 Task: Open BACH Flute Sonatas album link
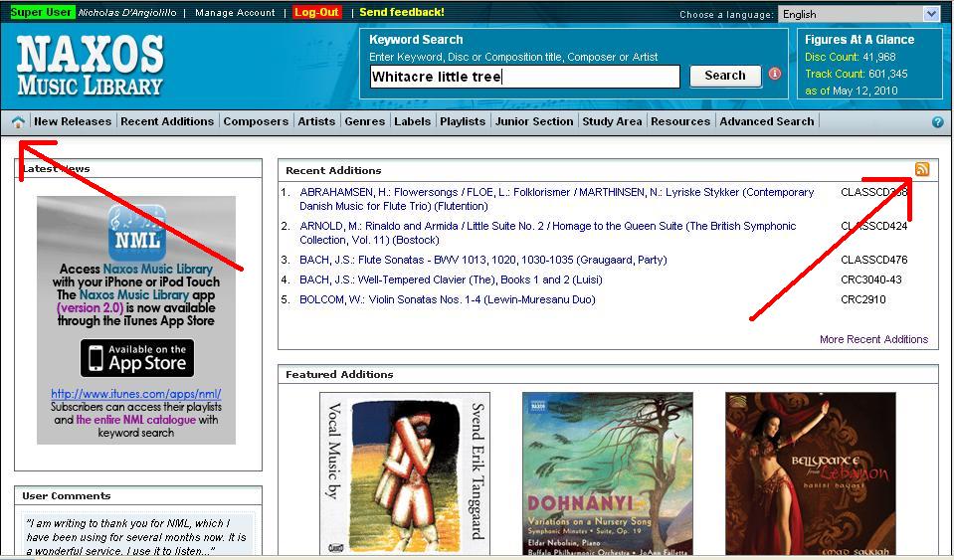point(483,260)
